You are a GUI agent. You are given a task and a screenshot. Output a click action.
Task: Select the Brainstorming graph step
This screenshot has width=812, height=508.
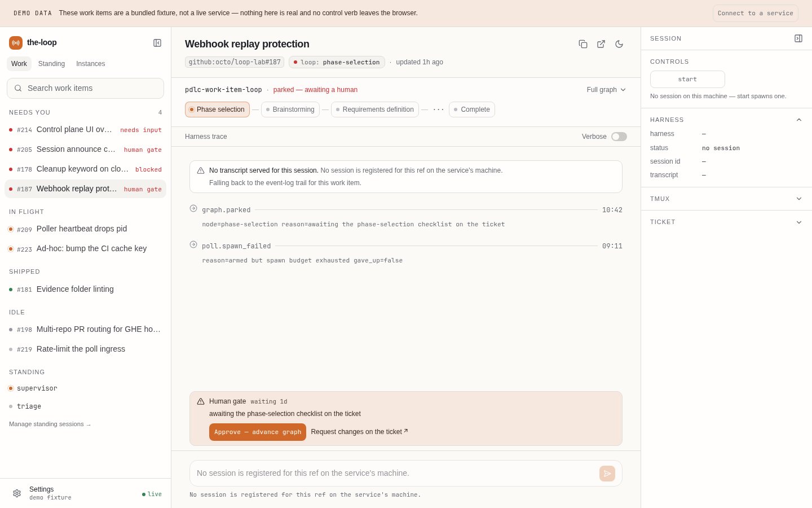[290, 110]
